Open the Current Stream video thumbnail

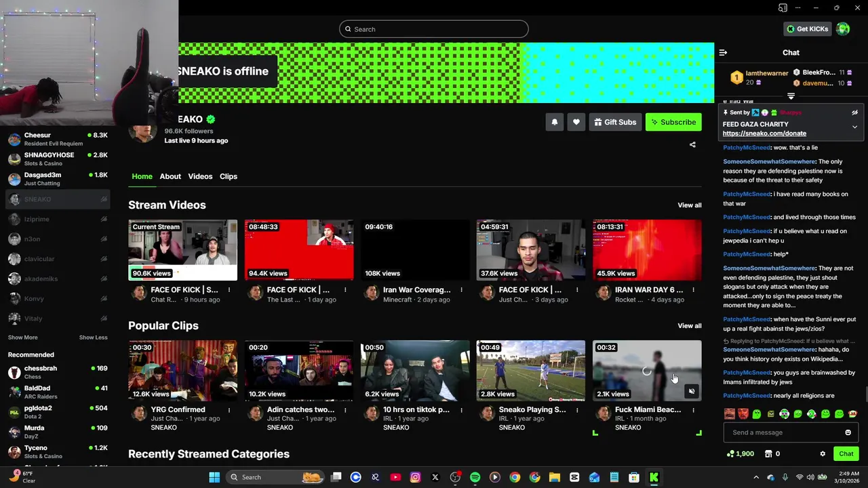pyautogui.click(x=183, y=250)
